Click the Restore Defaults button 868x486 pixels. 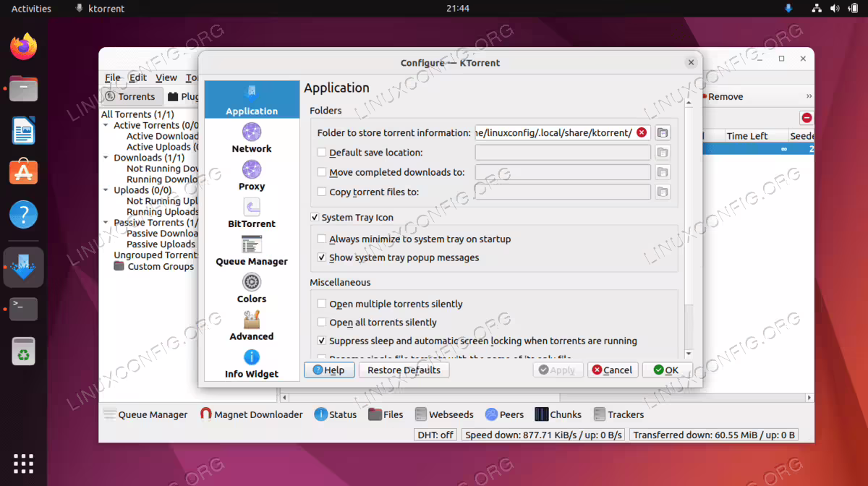coord(404,370)
